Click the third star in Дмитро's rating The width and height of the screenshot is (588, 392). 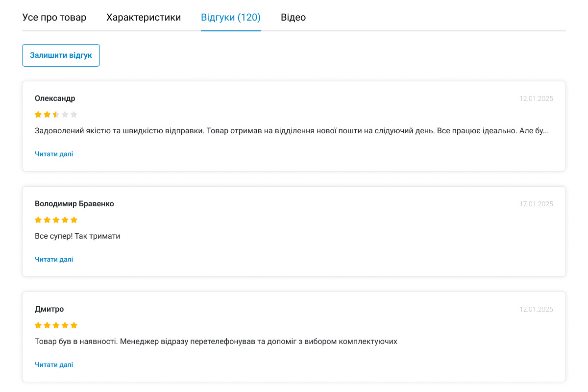pos(56,325)
